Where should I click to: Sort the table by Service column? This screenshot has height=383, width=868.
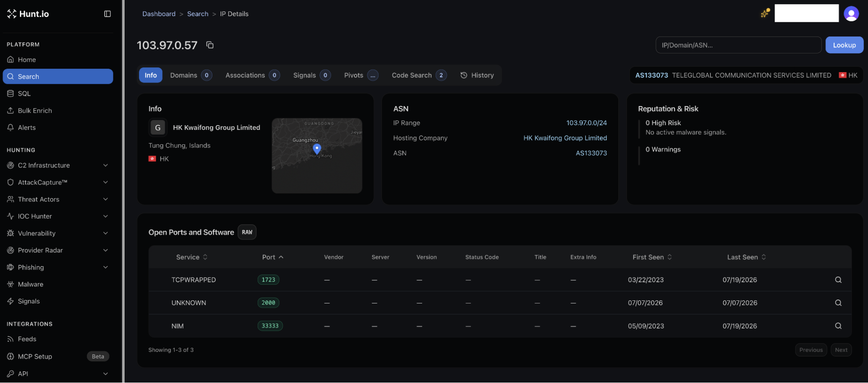coord(192,257)
